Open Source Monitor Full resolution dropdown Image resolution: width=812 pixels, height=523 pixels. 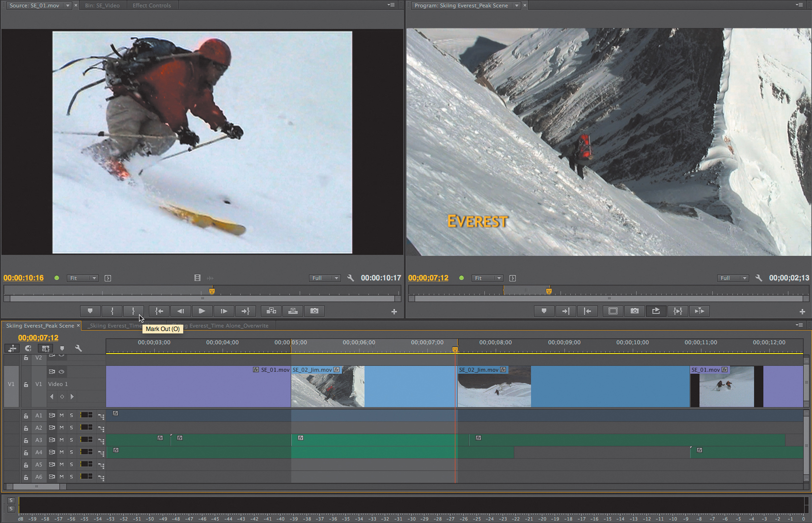click(x=325, y=278)
